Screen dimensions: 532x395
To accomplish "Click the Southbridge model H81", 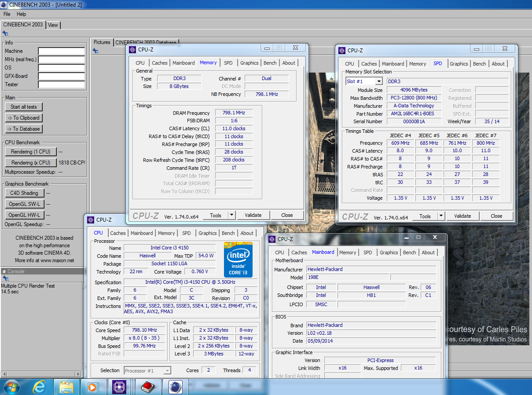I will pos(371,295).
